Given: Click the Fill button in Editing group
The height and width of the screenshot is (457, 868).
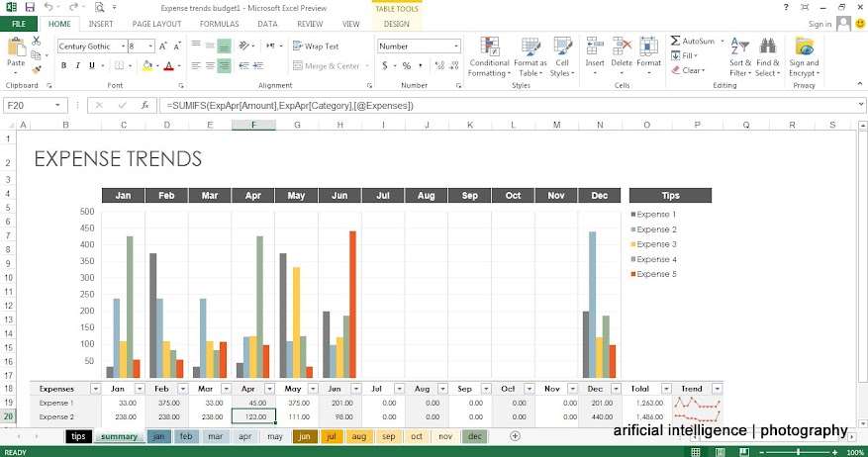Looking at the screenshot, I should (x=684, y=55).
